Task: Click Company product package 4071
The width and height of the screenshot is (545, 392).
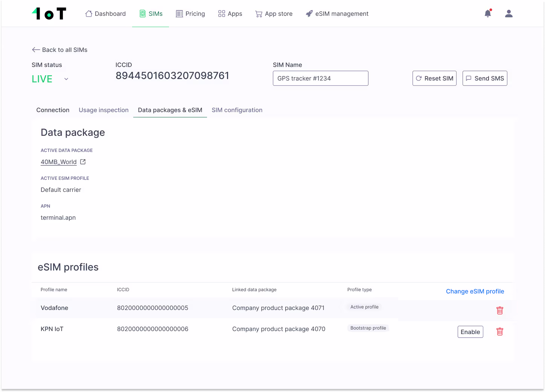Action: pos(279,308)
